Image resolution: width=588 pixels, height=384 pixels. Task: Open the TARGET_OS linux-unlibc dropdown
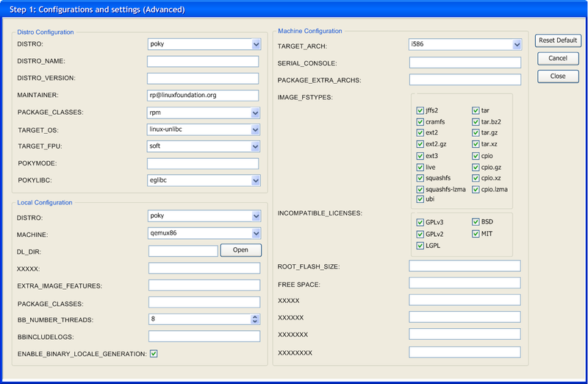[x=255, y=129]
